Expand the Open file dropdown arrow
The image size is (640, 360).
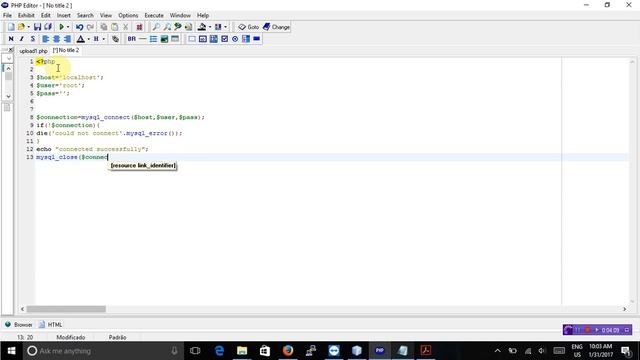tap(28, 27)
